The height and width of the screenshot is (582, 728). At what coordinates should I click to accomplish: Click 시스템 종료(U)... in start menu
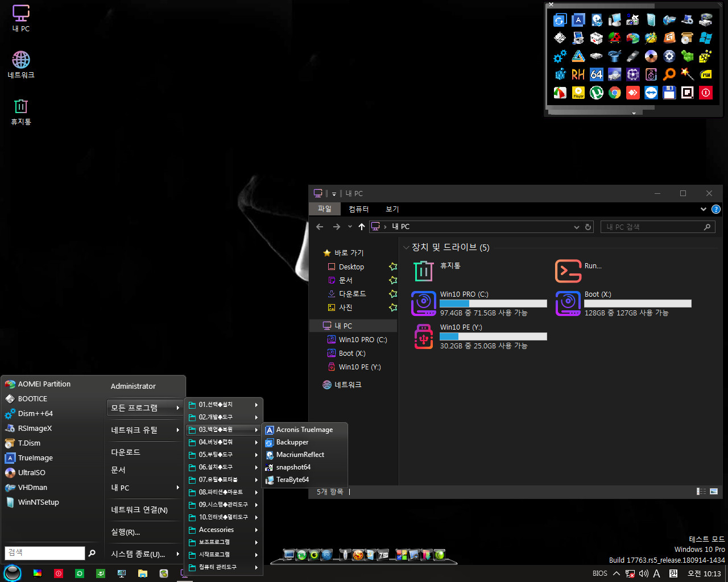(145, 554)
